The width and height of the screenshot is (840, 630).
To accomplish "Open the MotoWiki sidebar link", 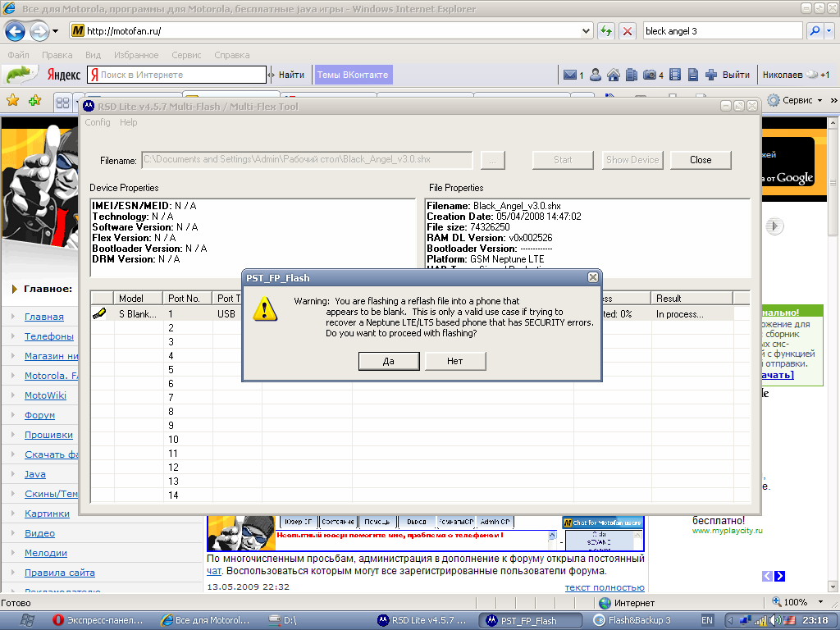I will coord(46,395).
